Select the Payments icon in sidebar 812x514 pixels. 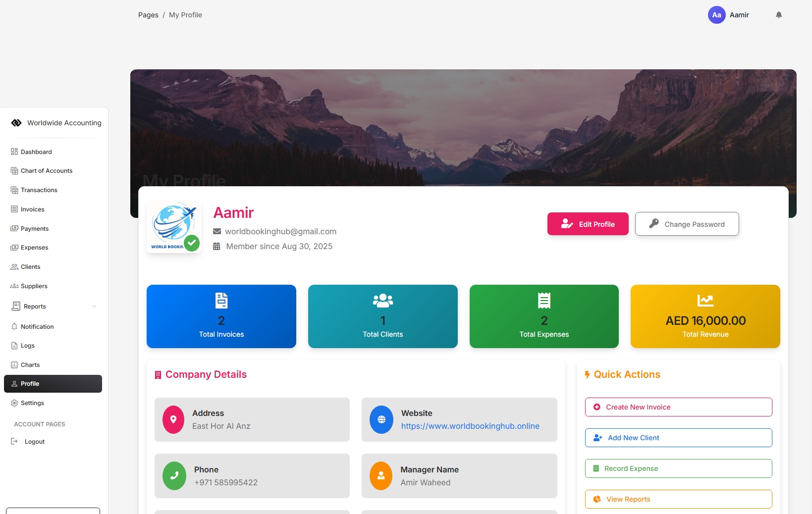tap(14, 228)
